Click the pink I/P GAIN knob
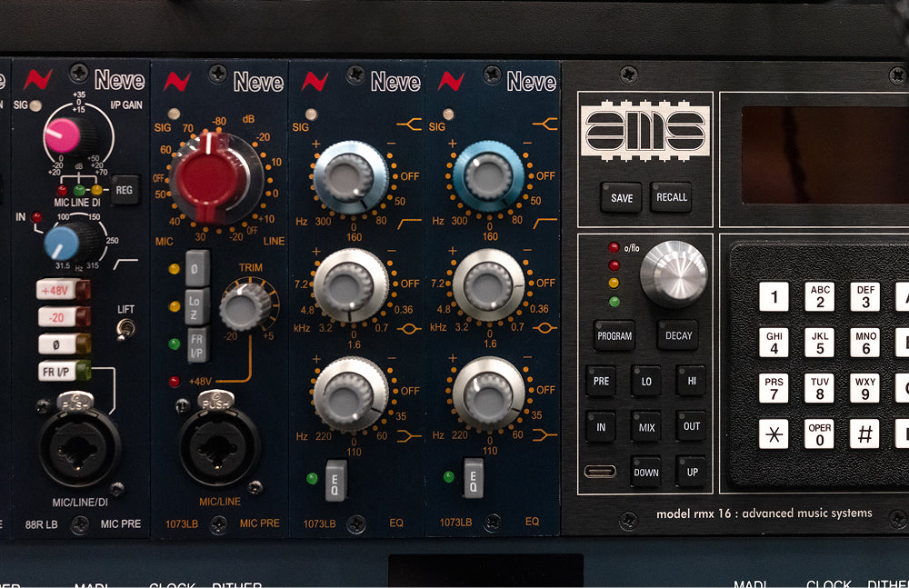 coord(64,135)
